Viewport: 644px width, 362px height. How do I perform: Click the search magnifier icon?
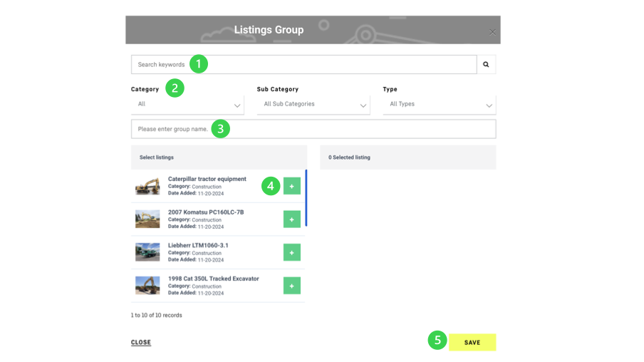(486, 64)
